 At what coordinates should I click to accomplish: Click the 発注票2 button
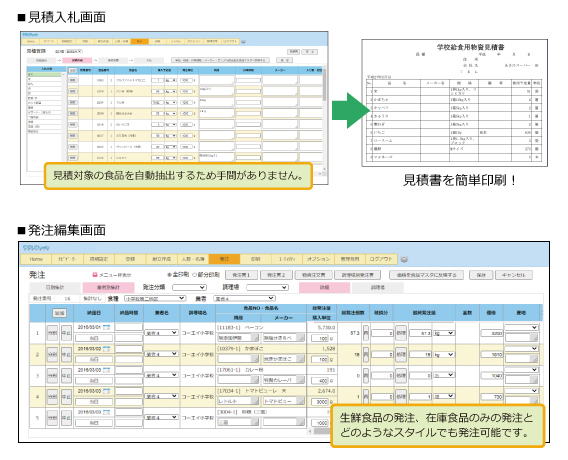click(x=276, y=275)
